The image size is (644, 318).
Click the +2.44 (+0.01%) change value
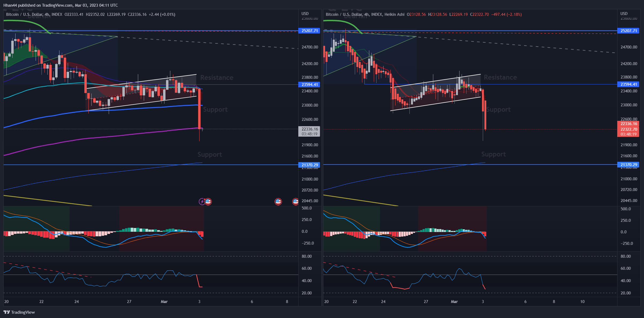162,14
